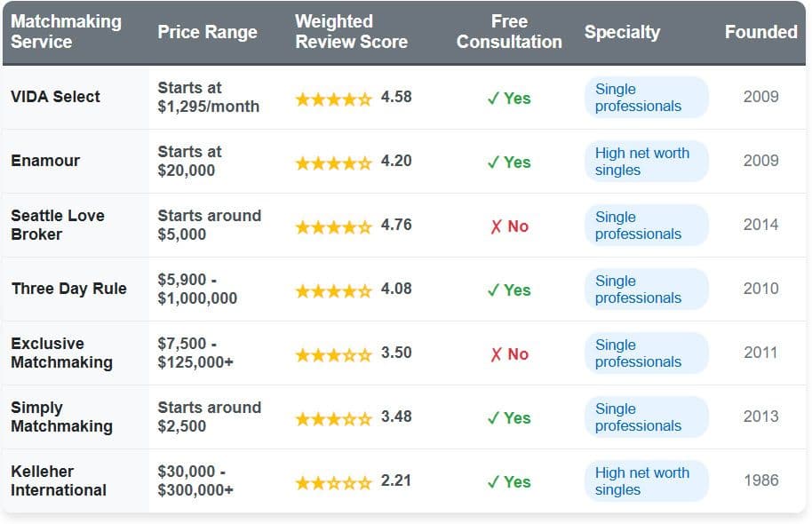Sort by the Weighted Review Score header

pos(351,31)
